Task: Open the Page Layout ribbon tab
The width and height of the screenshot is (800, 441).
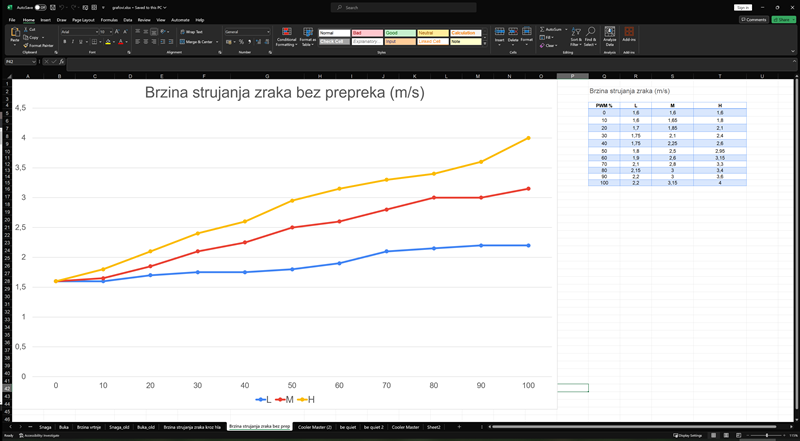Action: pyautogui.click(x=83, y=19)
